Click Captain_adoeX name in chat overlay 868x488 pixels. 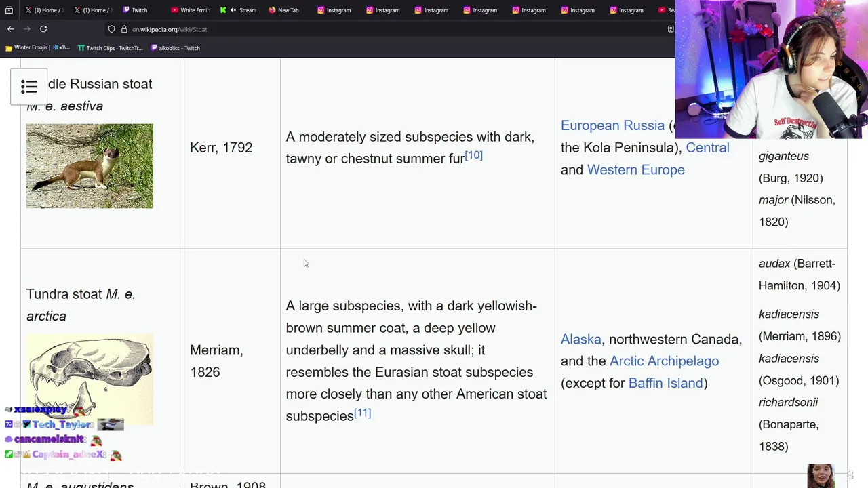click(x=68, y=455)
